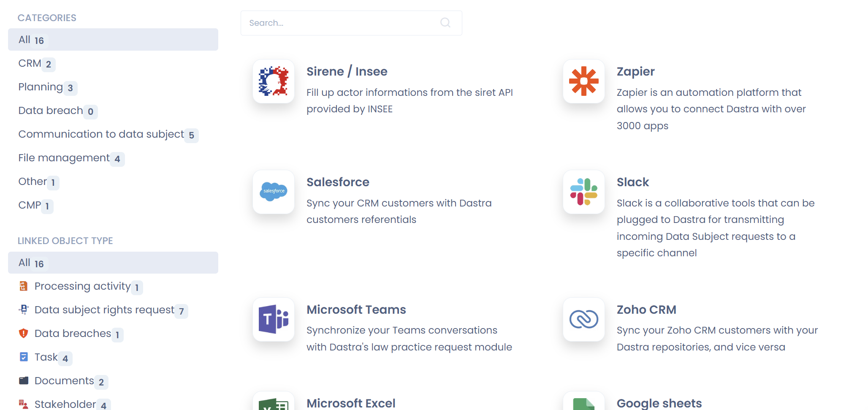This screenshot has height=410, width=868.
Task: Click the Task checkmark icon
Action: [24, 357]
